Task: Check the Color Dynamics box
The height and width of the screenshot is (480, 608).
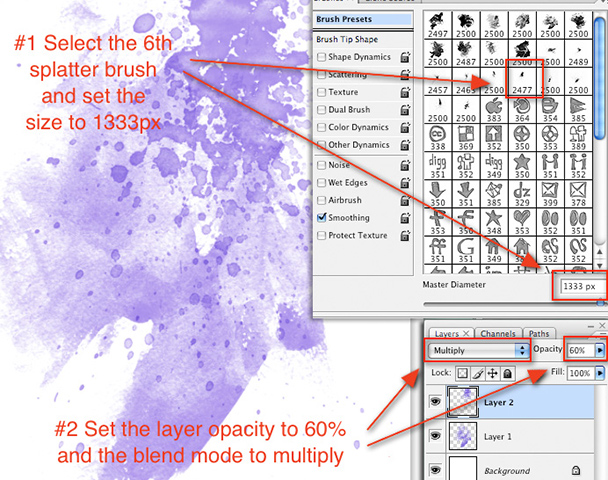Action: coord(321,127)
